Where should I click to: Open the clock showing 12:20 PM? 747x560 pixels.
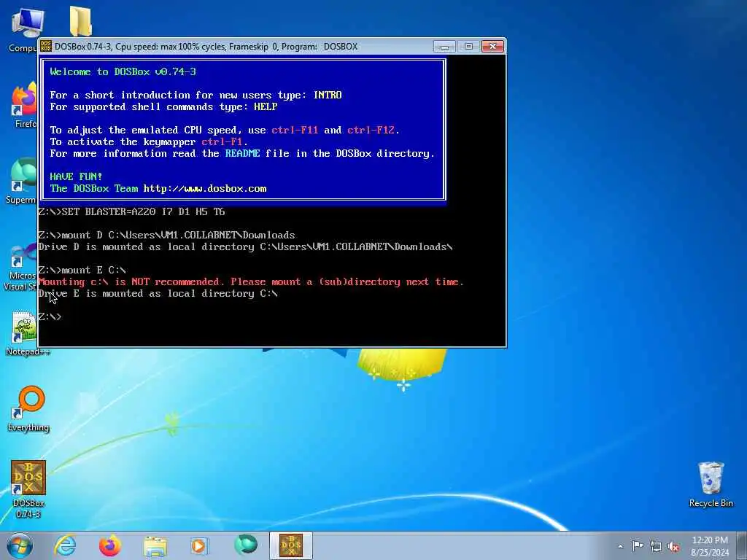(710, 546)
